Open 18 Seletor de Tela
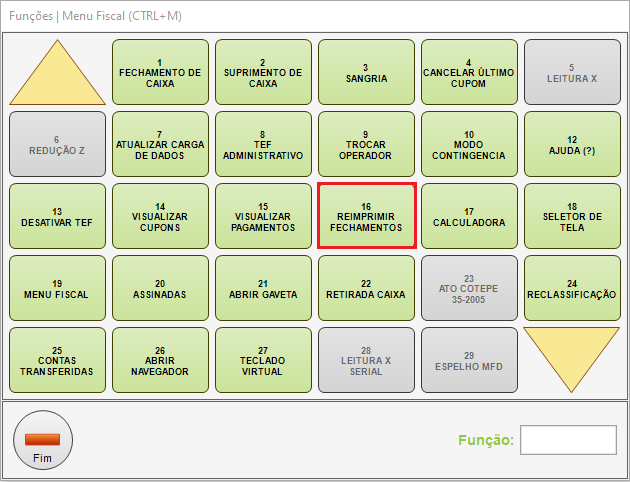 point(572,216)
